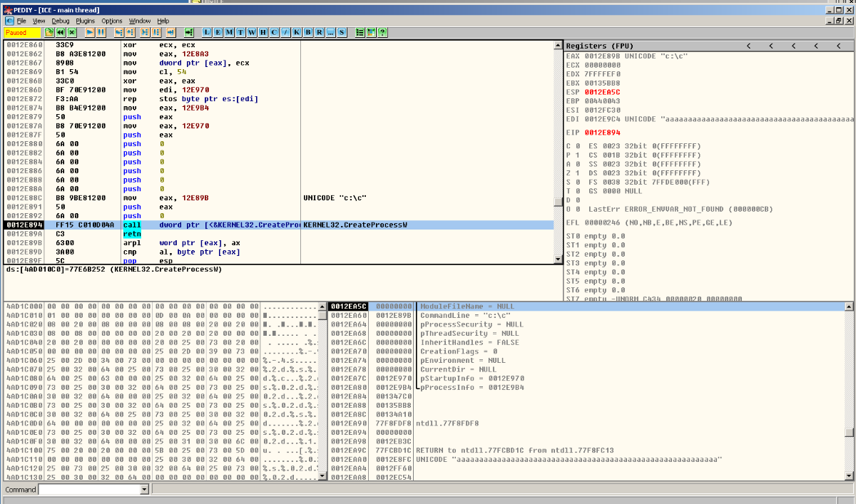856x504 pixels.
Task: Pause execution using the pause icon
Action: coord(101,33)
